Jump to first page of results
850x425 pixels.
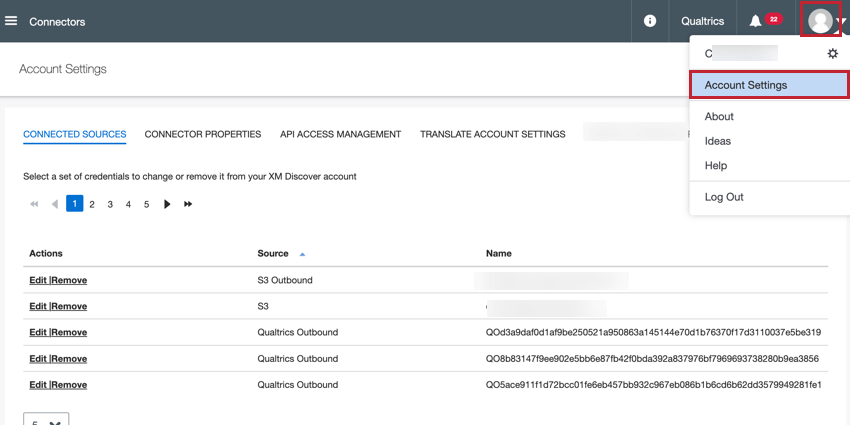point(34,204)
